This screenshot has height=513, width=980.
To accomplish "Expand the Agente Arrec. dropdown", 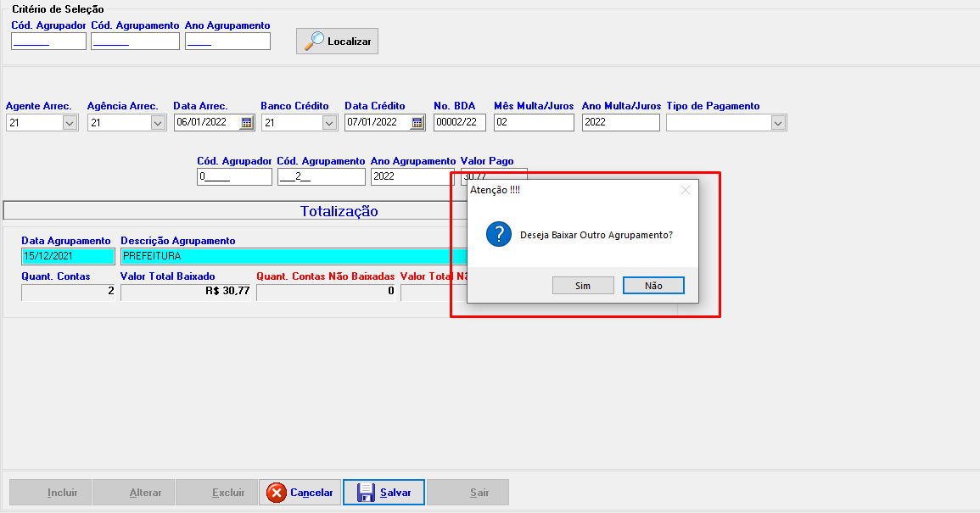I will (x=70, y=123).
